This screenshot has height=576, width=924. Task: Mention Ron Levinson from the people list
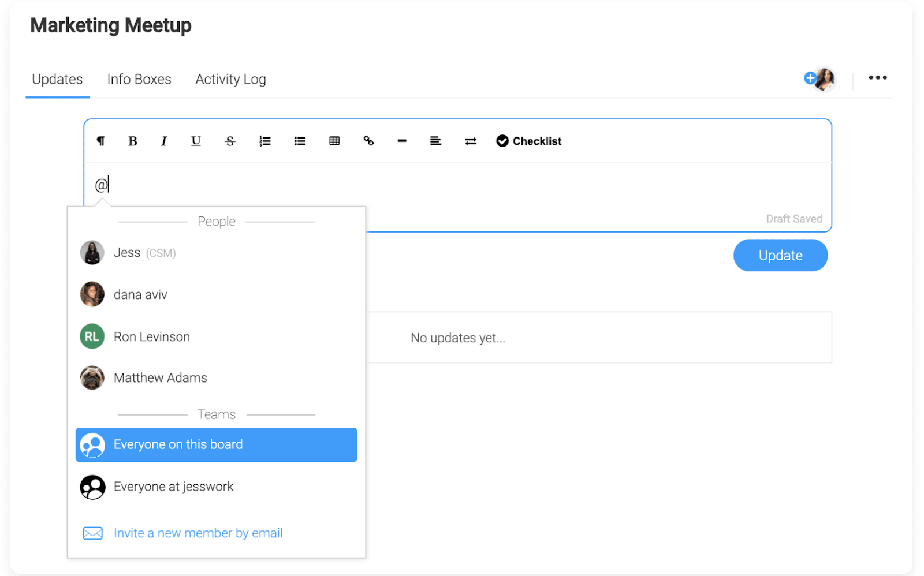pyautogui.click(x=217, y=336)
